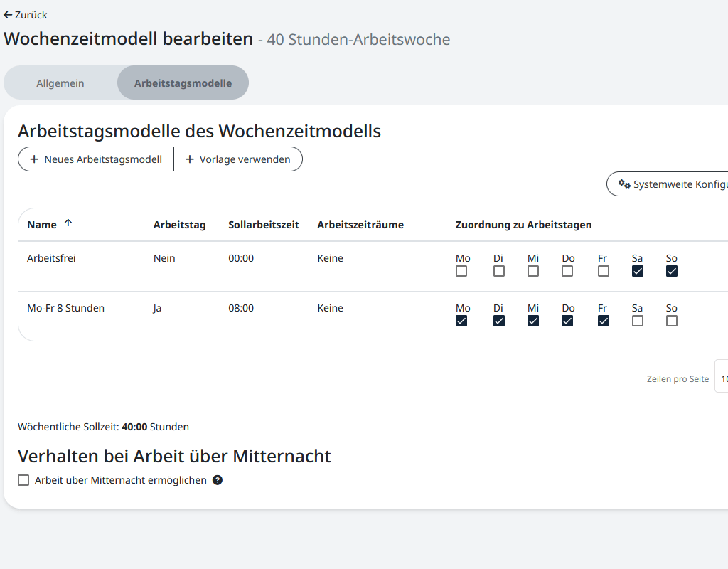Check Monday for the Arbeitsfrei row
The height and width of the screenshot is (569, 728).
coord(462,271)
